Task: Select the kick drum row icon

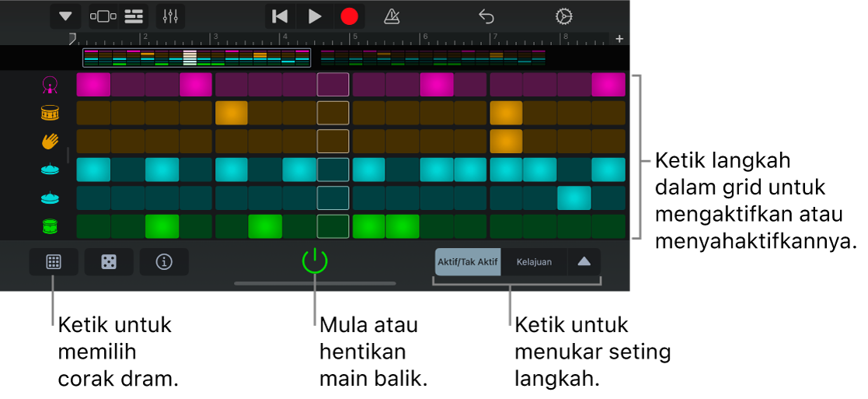Action: pos(50,85)
